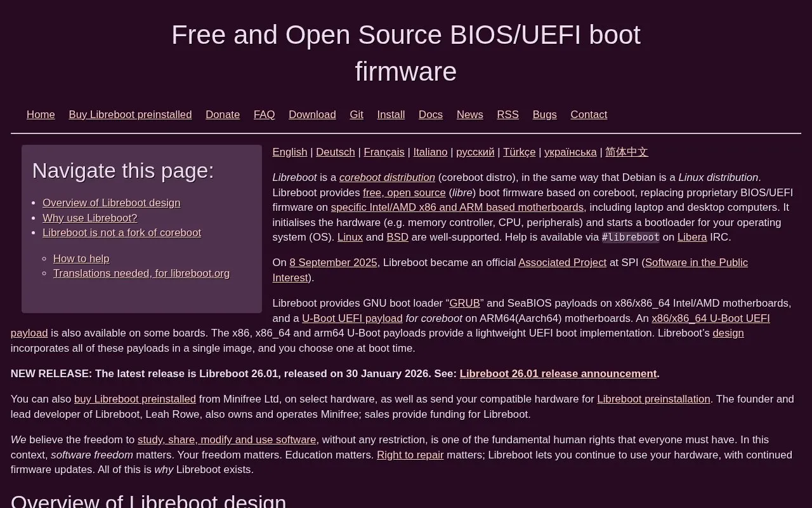Jump to Overview of Libreboot design
This screenshot has height=508, width=812.
click(112, 203)
